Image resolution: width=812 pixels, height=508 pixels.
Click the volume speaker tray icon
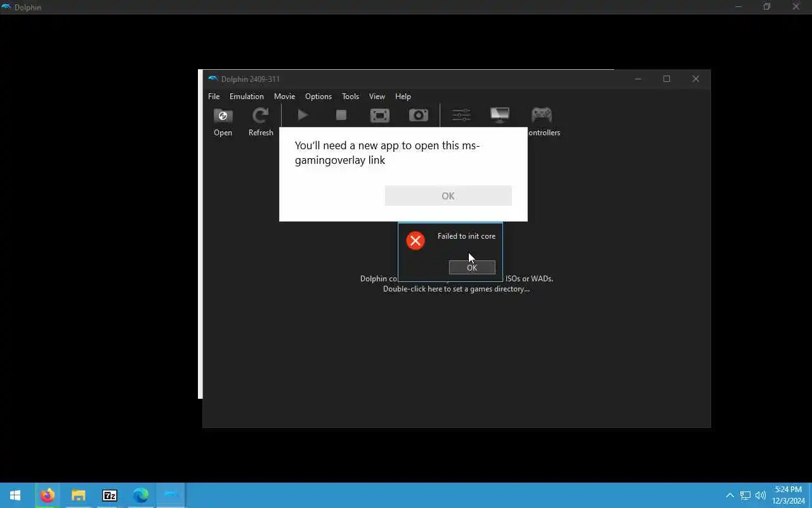[761, 495]
